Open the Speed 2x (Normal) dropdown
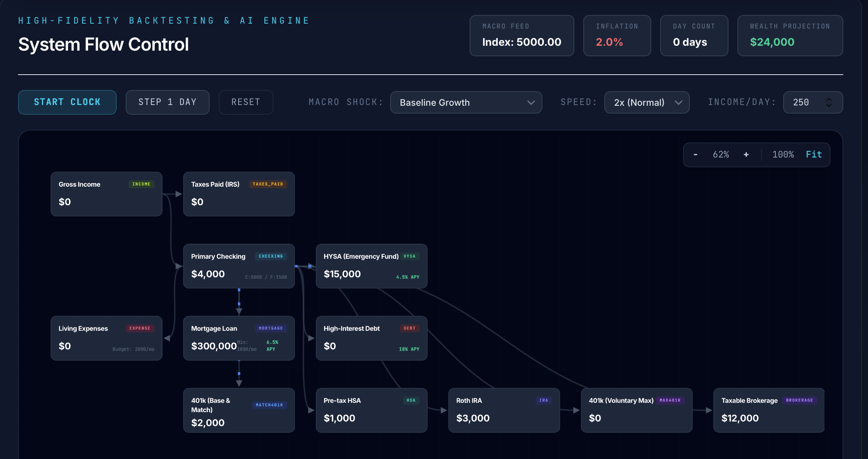 [x=647, y=102]
